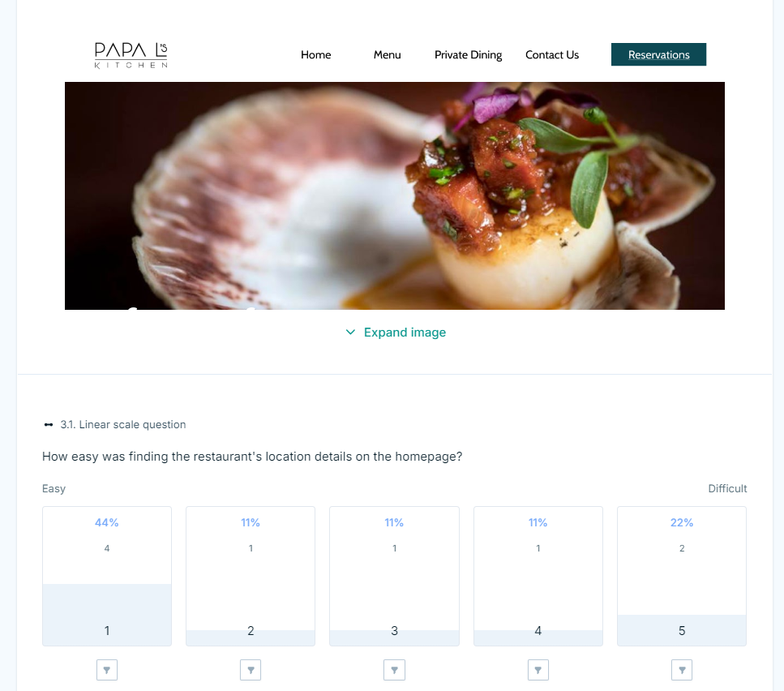
Task: Expand the restaurant homepage image
Action: [x=396, y=332]
